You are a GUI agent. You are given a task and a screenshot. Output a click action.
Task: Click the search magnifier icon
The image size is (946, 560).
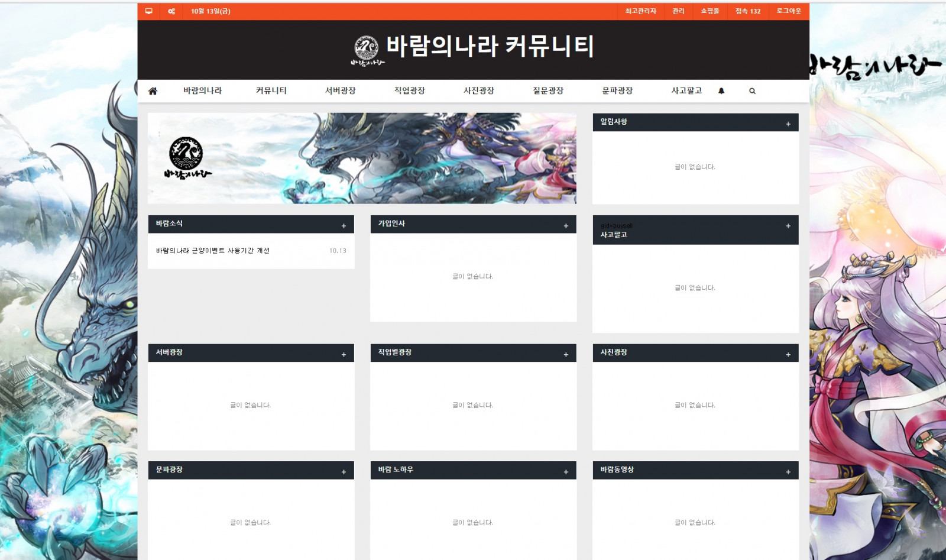(752, 91)
